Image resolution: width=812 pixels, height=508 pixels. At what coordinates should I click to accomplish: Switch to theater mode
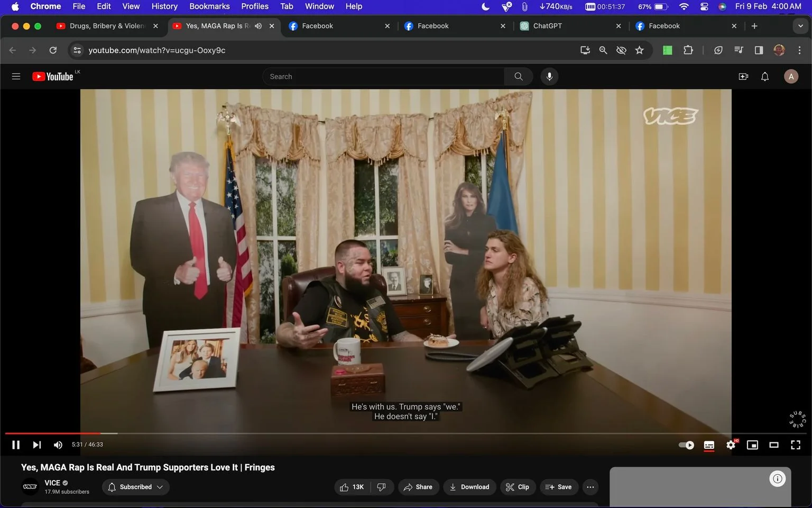click(774, 445)
